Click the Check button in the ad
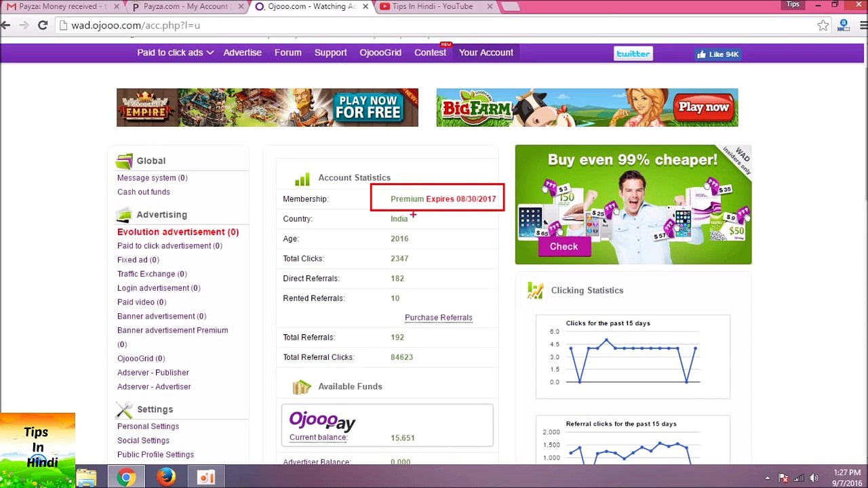Image resolution: width=868 pixels, height=488 pixels. [564, 247]
